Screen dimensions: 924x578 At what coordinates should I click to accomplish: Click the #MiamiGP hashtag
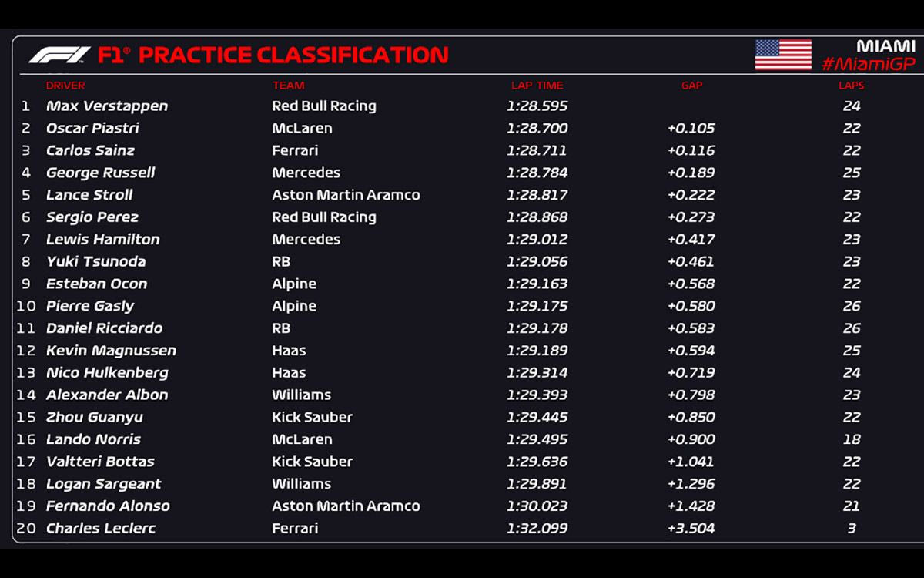(868, 65)
